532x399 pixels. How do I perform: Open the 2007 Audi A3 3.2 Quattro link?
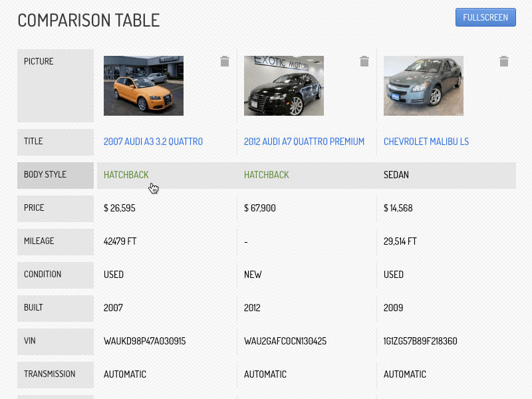tap(154, 142)
